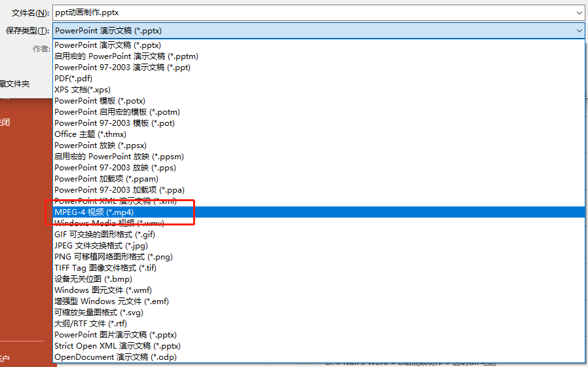The height and width of the screenshot is (367, 588).
Task: Select 启用宏的 PowerPoint 放映 (*.ppsm)
Action: click(x=319, y=157)
